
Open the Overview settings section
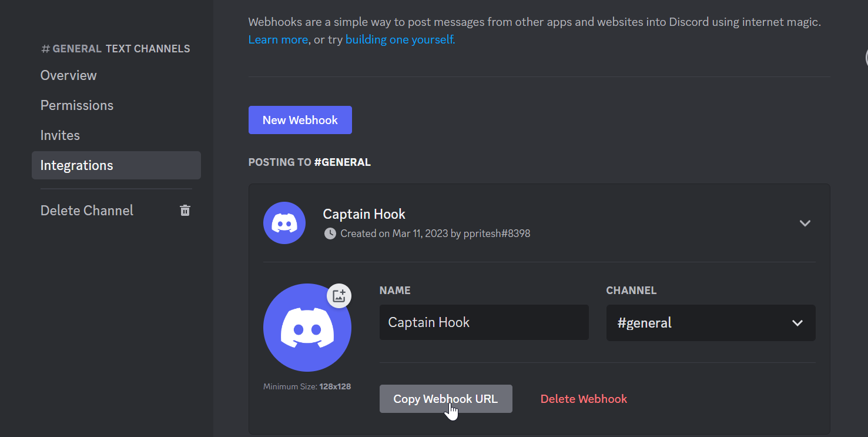tap(69, 75)
